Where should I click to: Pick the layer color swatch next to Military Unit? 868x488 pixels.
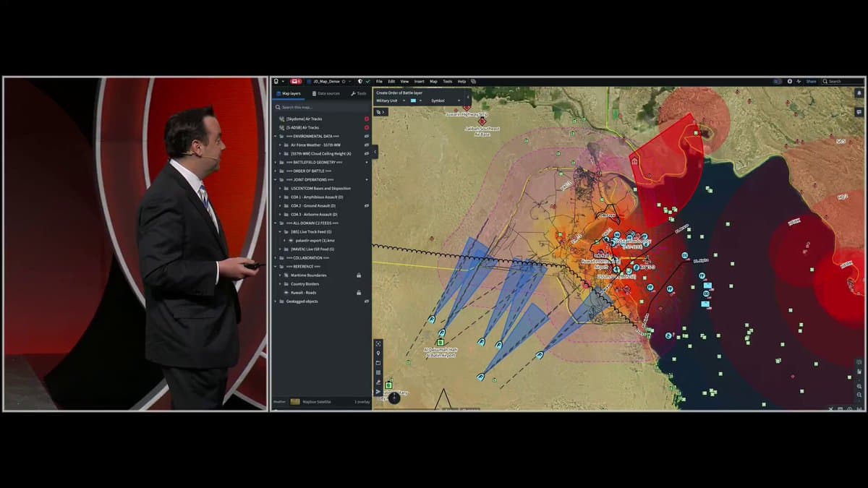pos(414,100)
